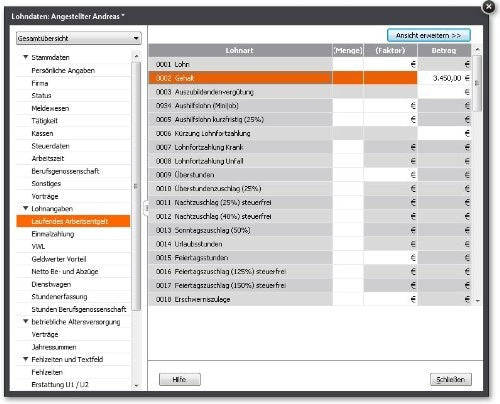Open Vorträge under Stammdaten
The height and width of the screenshot is (404, 500).
(73, 196)
